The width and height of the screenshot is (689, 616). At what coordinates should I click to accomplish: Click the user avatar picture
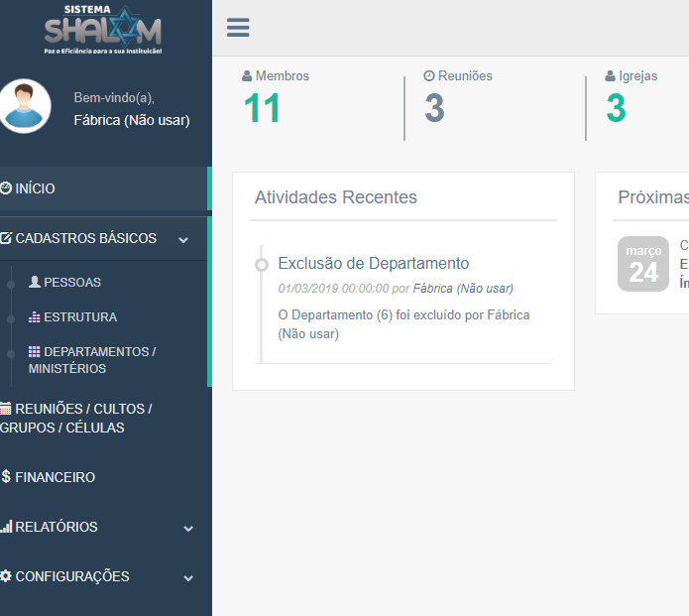coord(26,106)
